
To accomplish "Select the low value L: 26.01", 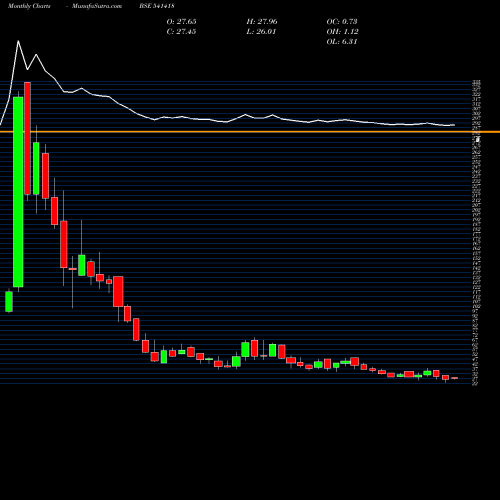I will coord(261,31).
